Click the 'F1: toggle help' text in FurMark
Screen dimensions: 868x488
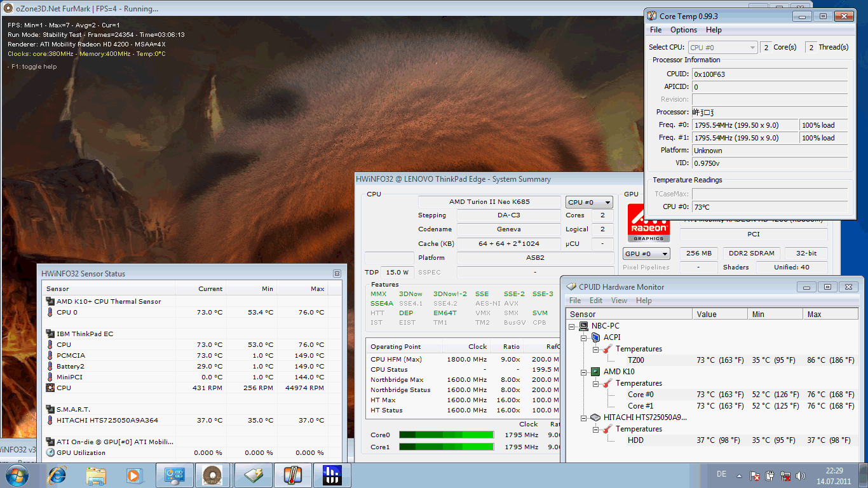point(34,67)
